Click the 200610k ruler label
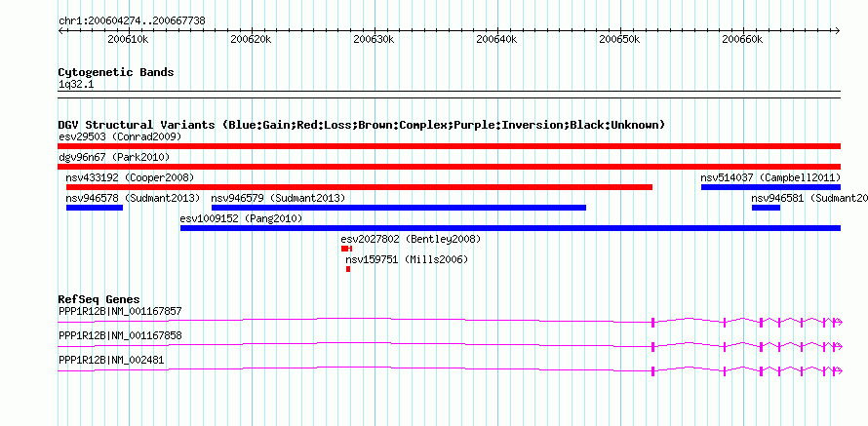The width and height of the screenshot is (868, 426). [x=128, y=39]
